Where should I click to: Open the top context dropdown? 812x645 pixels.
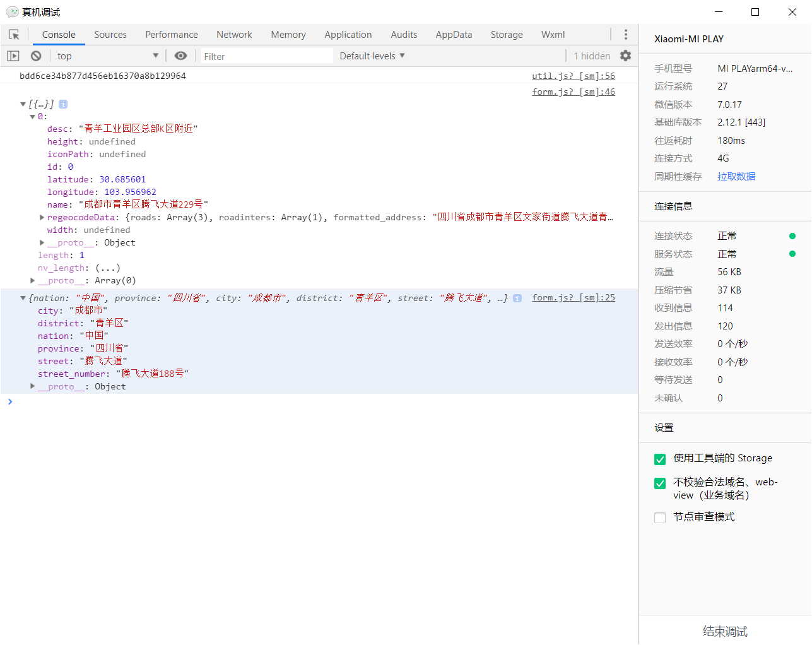point(108,56)
